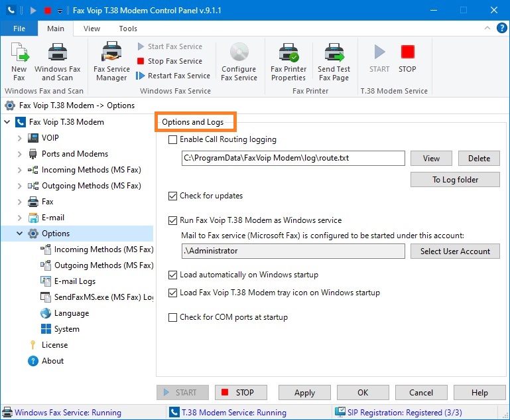Enable Check for COM ports at startup
This screenshot has height=420, width=510.
click(x=172, y=317)
